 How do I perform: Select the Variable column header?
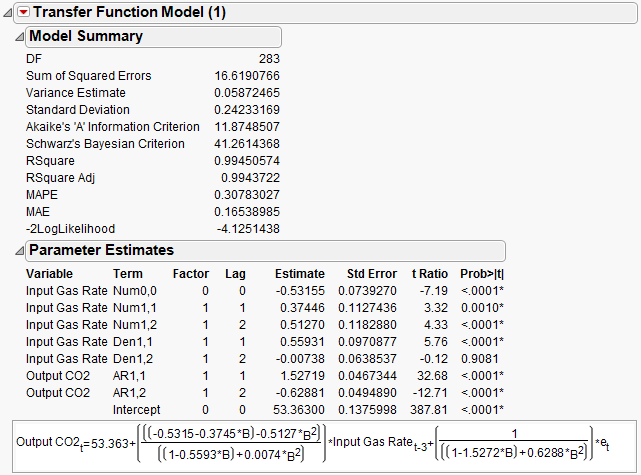coord(50,274)
